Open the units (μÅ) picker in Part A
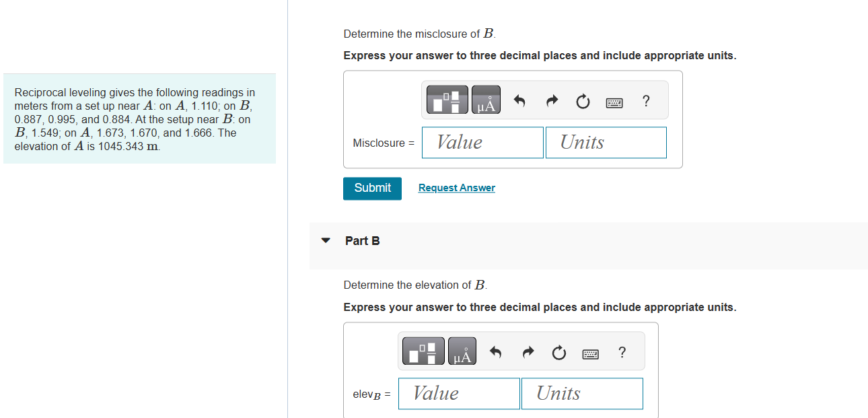Screen dimensions: 868x418 click(x=486, y=99)
